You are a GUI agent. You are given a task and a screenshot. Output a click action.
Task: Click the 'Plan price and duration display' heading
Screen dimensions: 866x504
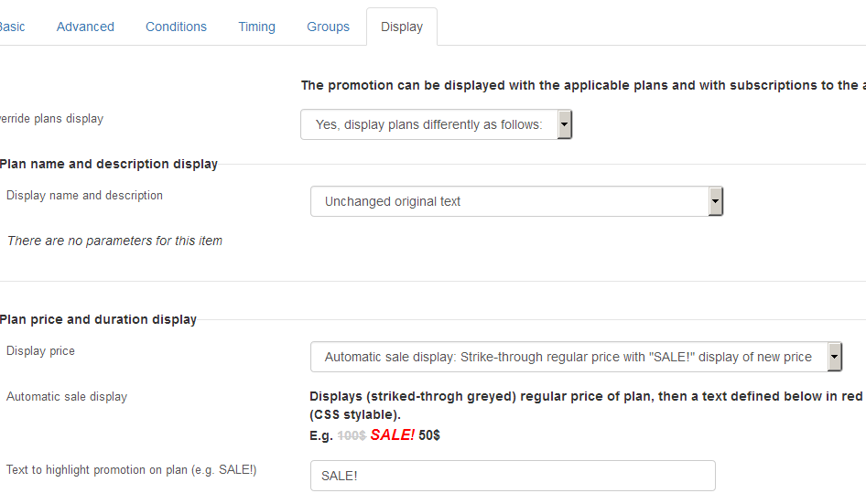(98, 319)
